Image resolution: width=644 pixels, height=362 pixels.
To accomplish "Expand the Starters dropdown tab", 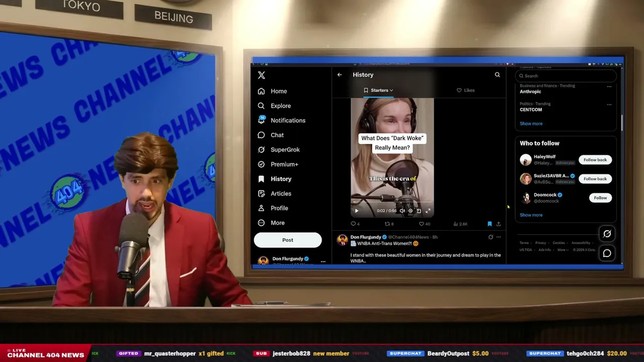I will click(x=379, y=90).
